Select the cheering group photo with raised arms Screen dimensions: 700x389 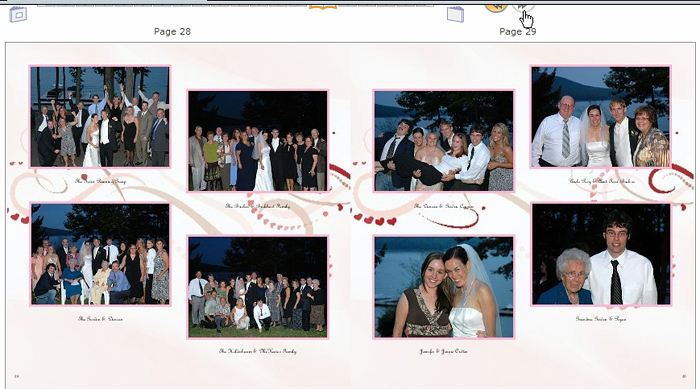100,117
